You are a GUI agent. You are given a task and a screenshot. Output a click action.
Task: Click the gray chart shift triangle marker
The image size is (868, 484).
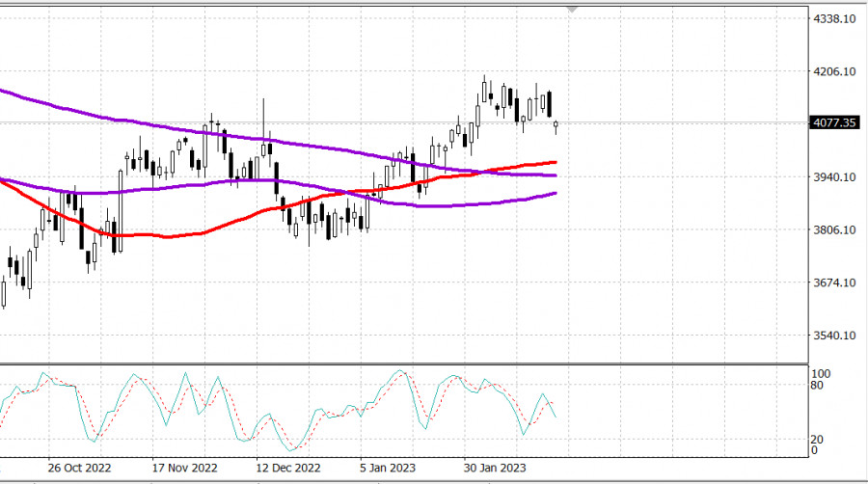pos(572,10)
